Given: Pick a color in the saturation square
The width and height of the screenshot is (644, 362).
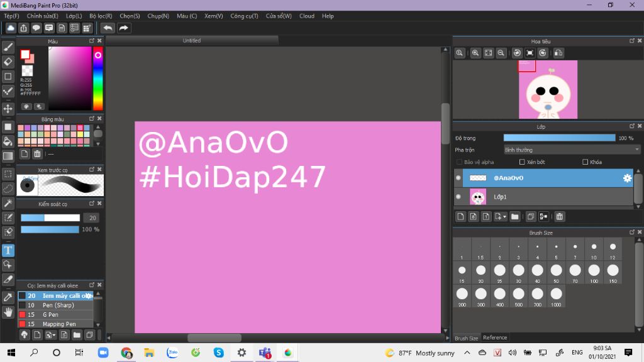Looking at the screenshot, I should click(x=70, y=79).
